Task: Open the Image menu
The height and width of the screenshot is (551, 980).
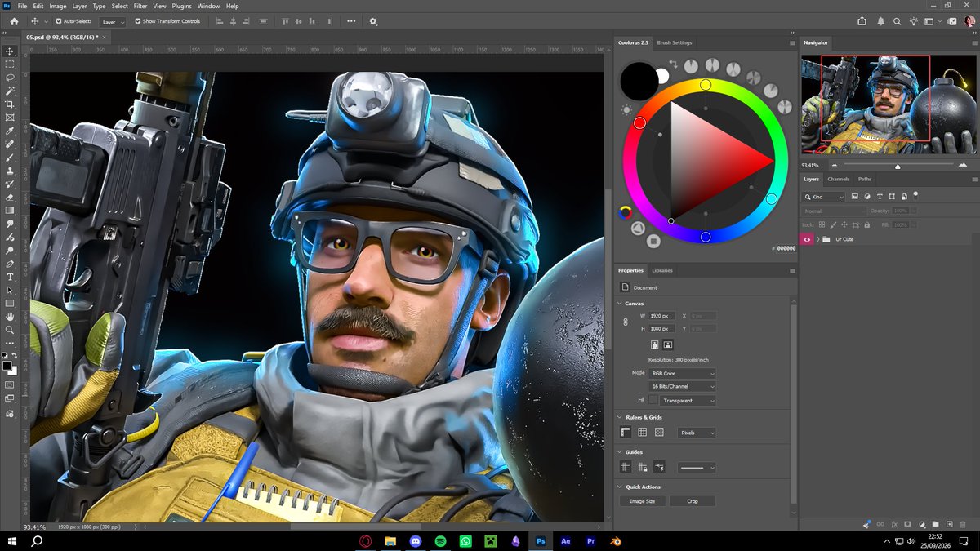Action: pos(57,6)
